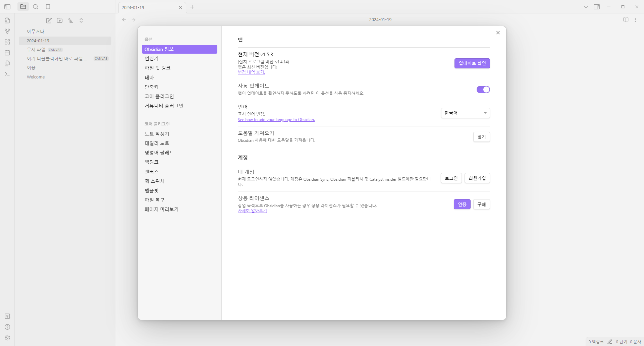Screen dimensions: 644x346
Task: Open the 단축키 settings tab
Action: (x=179, y=87)
